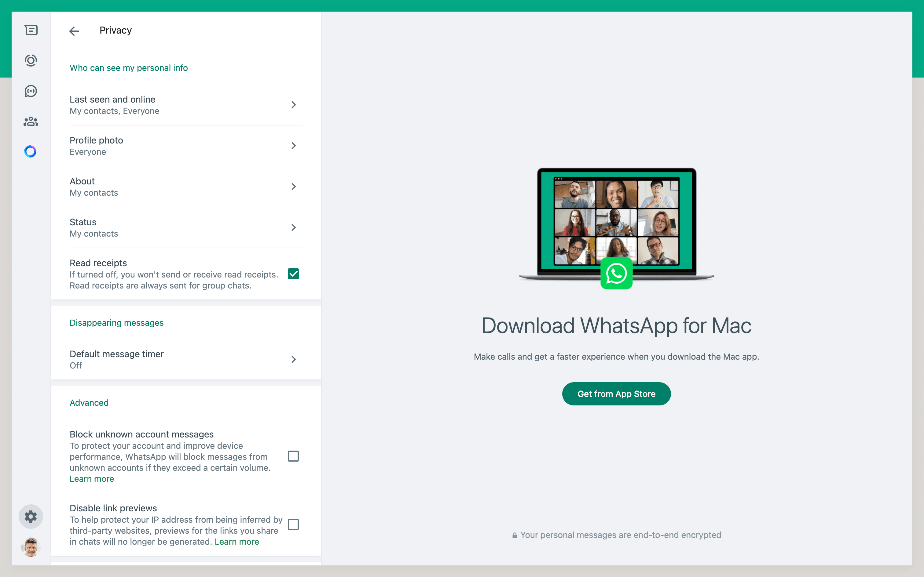The height and width of the screenshot is (577, 924).
Task: Expand Last seen and online chevron
Action: [293, 105]
